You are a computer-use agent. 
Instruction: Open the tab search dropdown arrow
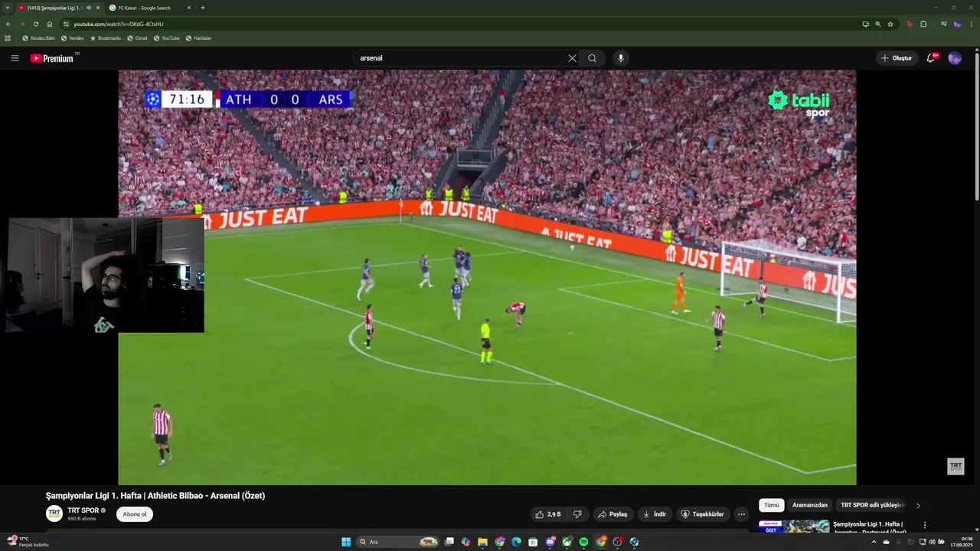coord(8,8)
